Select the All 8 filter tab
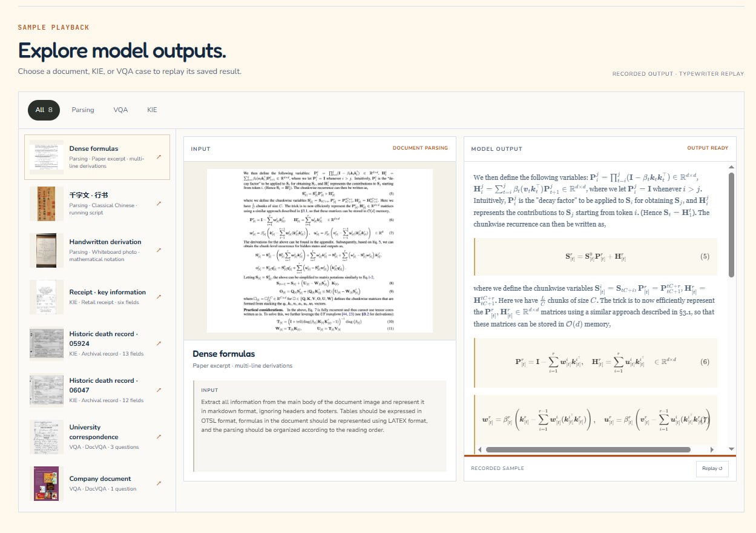The height and width of the screenshot is (533, 756). [44, 110]
